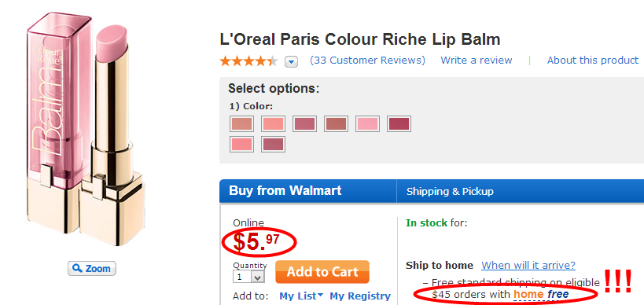This screenshot has width=644, height=305.
Task: Select the second salmon-pink color swatch
Action: click(273, 123)
